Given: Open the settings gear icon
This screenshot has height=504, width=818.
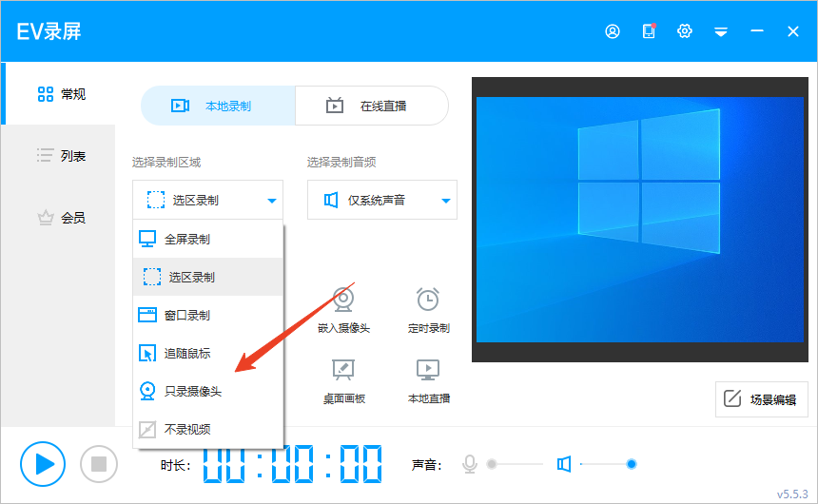Looking at the screenshot, I should tap(685, 31).
